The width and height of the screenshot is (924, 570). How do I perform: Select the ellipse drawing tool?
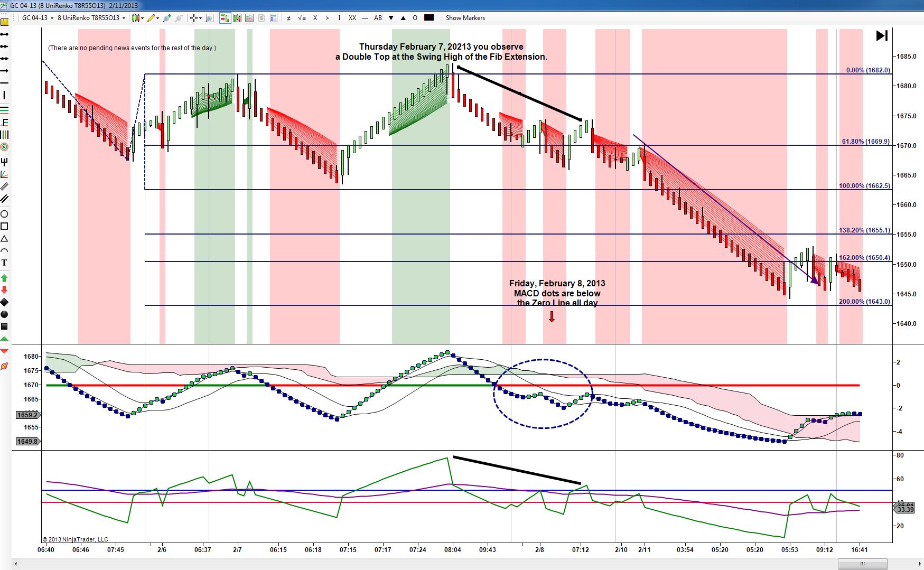[x=4, y=214]
